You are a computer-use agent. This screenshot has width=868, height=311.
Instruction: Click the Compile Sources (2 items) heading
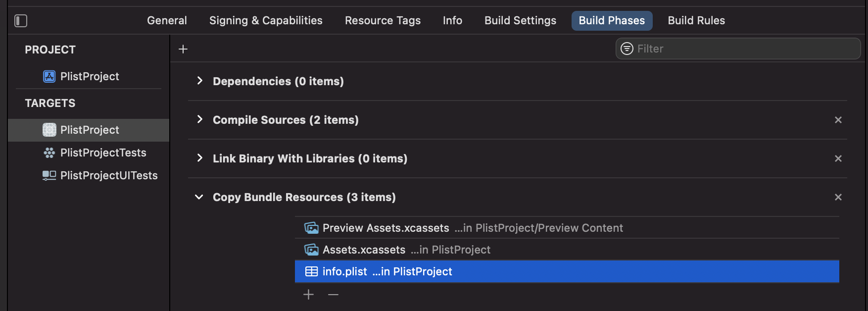point(286,120)
